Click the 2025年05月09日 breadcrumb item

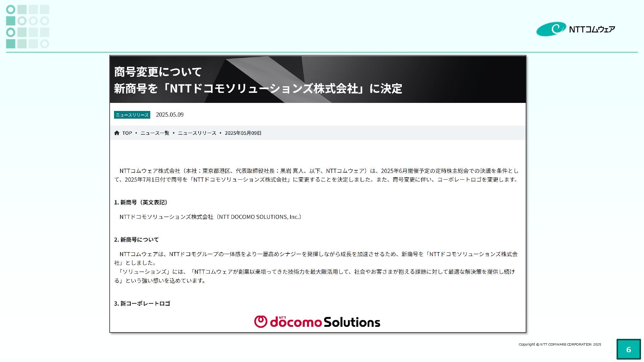click(243, 133)
